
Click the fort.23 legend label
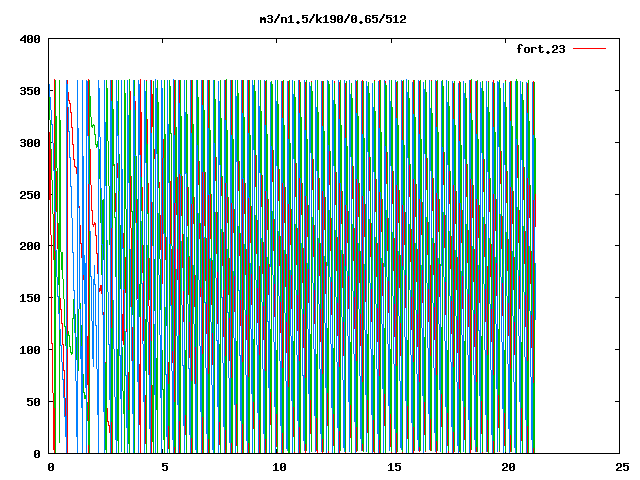(541, 49)
